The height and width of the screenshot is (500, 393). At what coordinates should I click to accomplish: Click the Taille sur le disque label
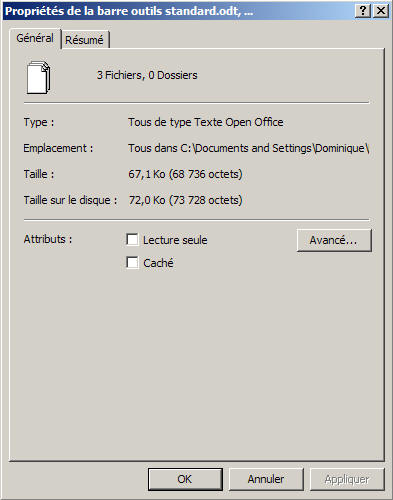[x=70, y=200]
